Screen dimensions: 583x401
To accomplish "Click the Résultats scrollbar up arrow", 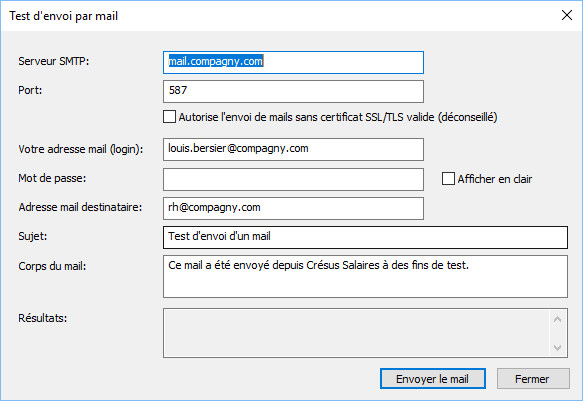I will tap(557, 319).
